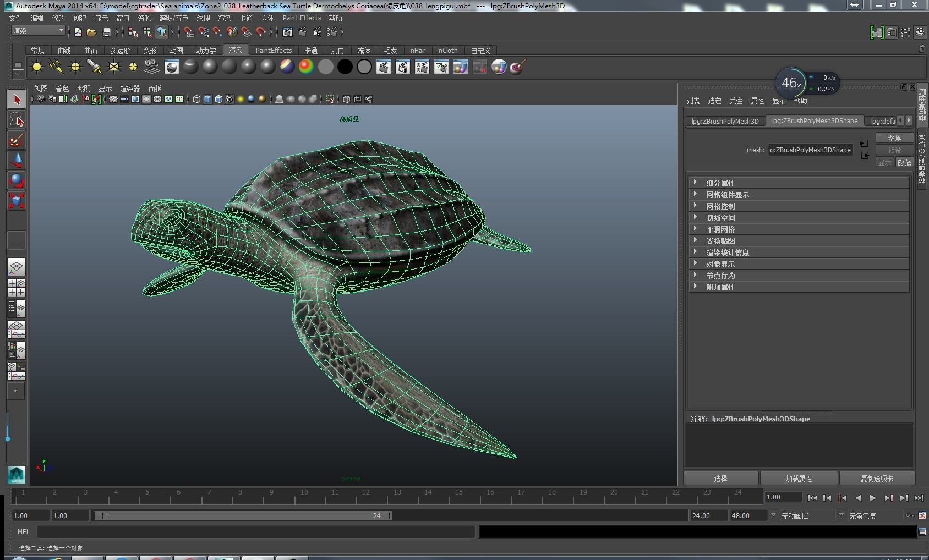Create camera from the shelf icon
Screen dimensions: 929x560
tap(152, 67)
